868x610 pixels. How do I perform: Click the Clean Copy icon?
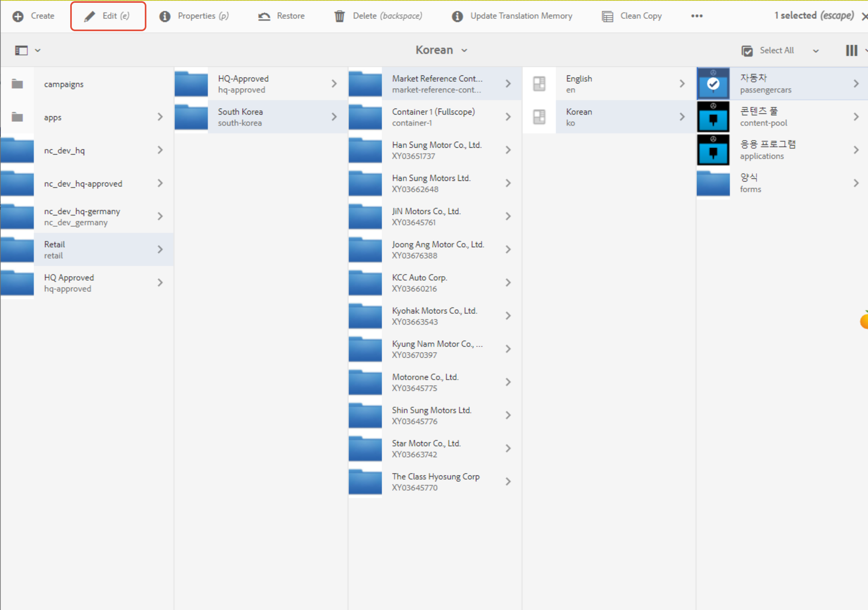tap(608, 16)
